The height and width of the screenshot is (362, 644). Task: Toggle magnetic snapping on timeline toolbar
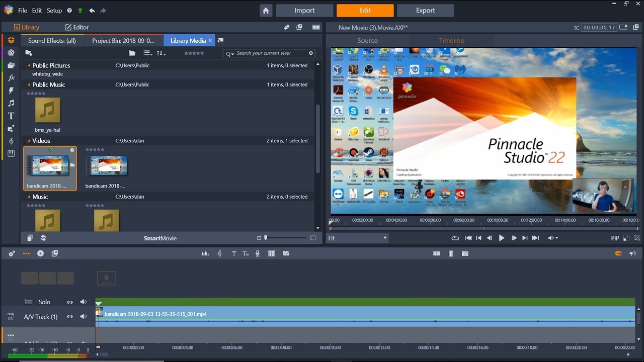tap(618, 253)
